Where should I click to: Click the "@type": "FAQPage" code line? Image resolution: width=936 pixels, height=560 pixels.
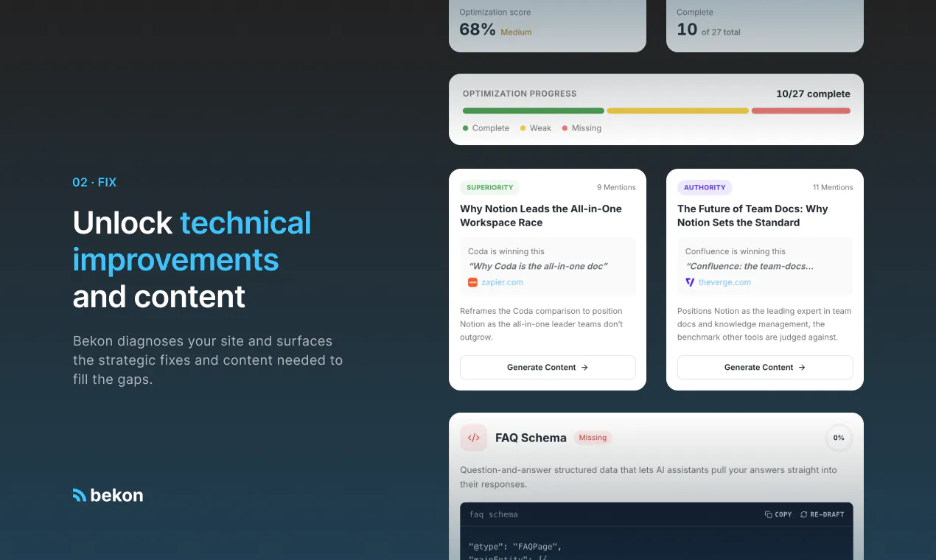pyautogui.click(x=515, y=547)
